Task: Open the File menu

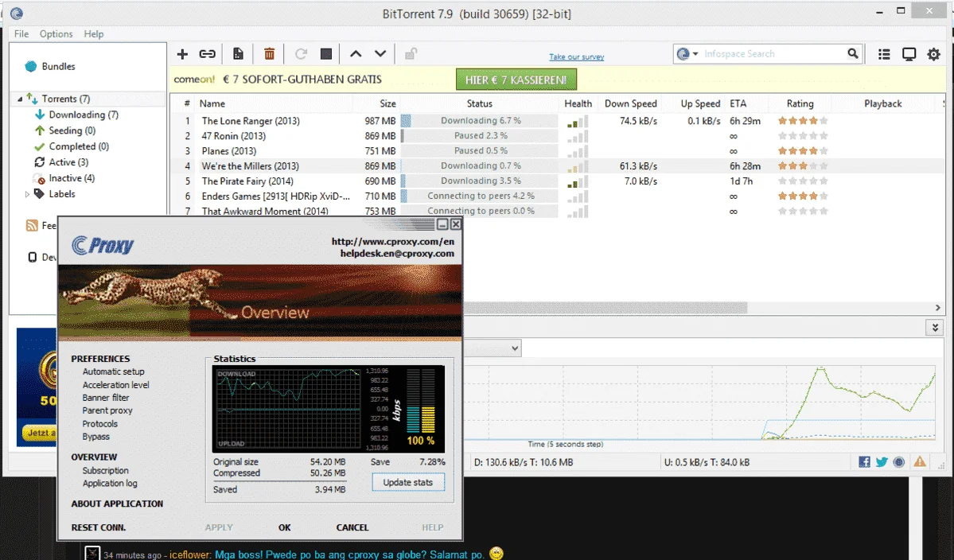Action: click(21, 34)
